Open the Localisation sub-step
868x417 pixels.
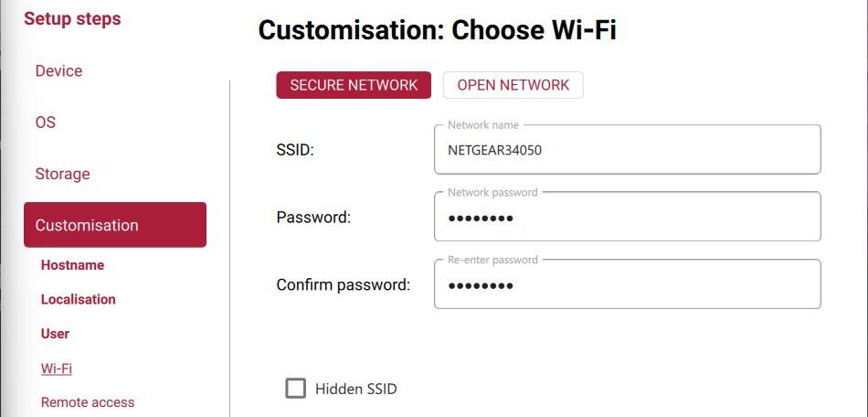pos(78,299)
